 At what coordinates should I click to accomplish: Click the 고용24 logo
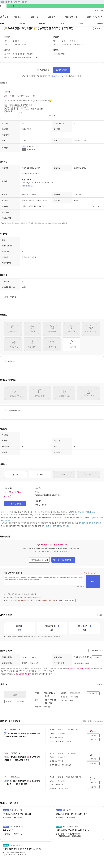[4, 16]
